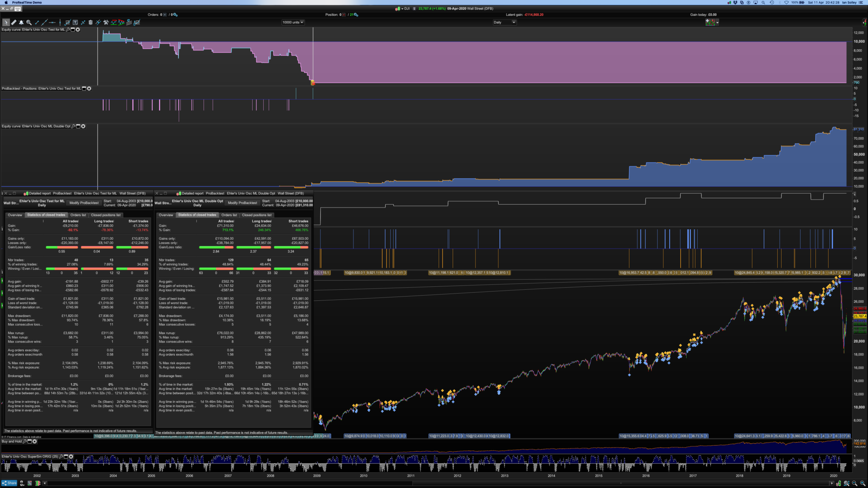Click zoom in icon at bottom right
This screenshot has width=868, height=488.
pyautogui.click(x=863, y=483)
